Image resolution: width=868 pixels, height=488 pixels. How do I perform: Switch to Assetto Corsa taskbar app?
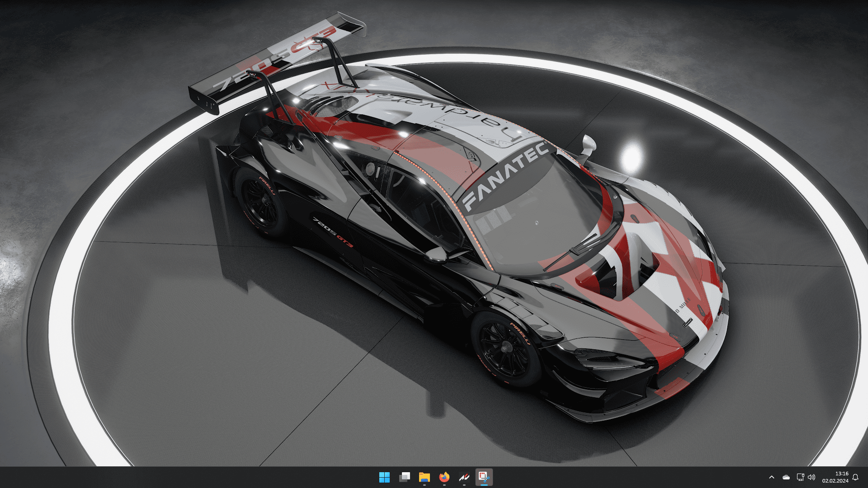[464, 477]
